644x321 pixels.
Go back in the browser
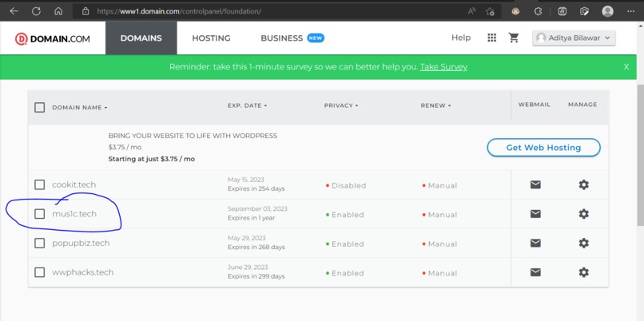[14, 11]
